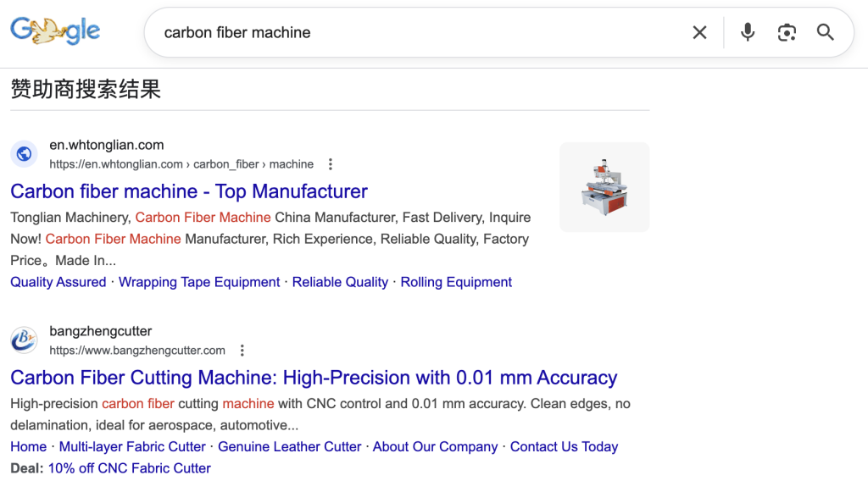Image resolution: width=868 pixels, height=492 pixels.
Task: Open "Carbon fiber machine - Top Manufacturer" result
Action: [x=189, y=191]
